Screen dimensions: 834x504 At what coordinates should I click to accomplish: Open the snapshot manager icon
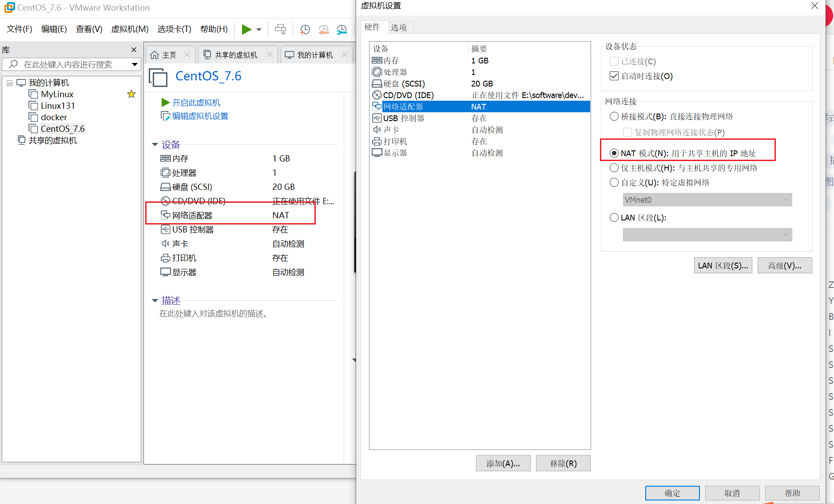tap(342, 29)
